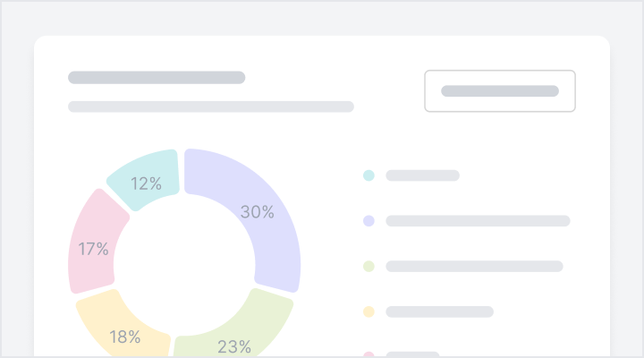
Task: Click the legend label beside the green dot
Action: 474,267
